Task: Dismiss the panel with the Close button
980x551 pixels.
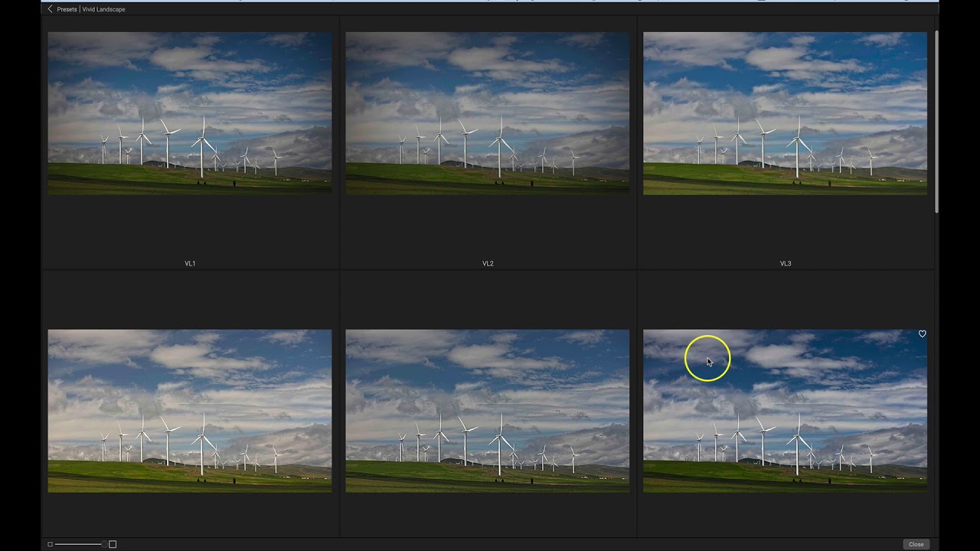Action: 916,544
